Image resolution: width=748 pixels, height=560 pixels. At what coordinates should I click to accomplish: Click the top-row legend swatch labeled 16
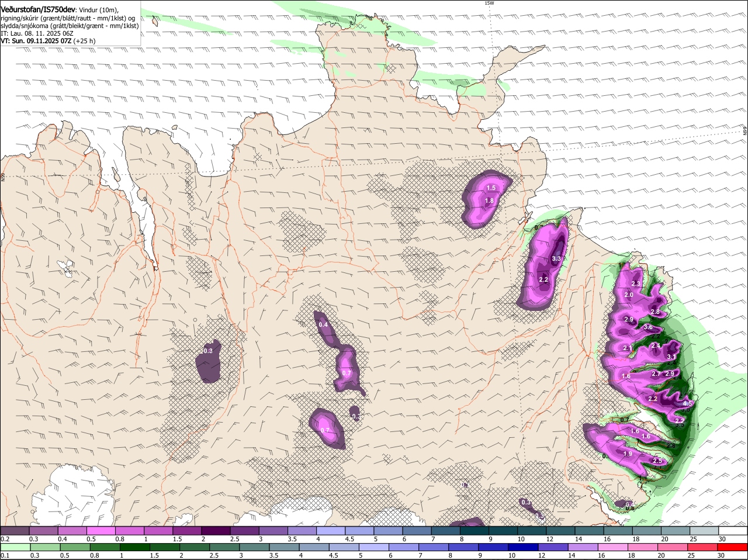pyautogui.click(x=618, y=531)
